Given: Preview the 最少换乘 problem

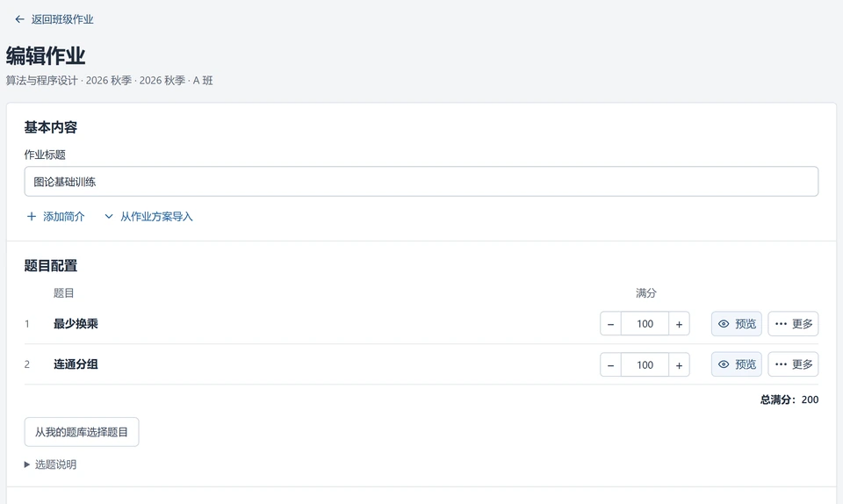Looking at the screenshot, I should coord(737,324).
